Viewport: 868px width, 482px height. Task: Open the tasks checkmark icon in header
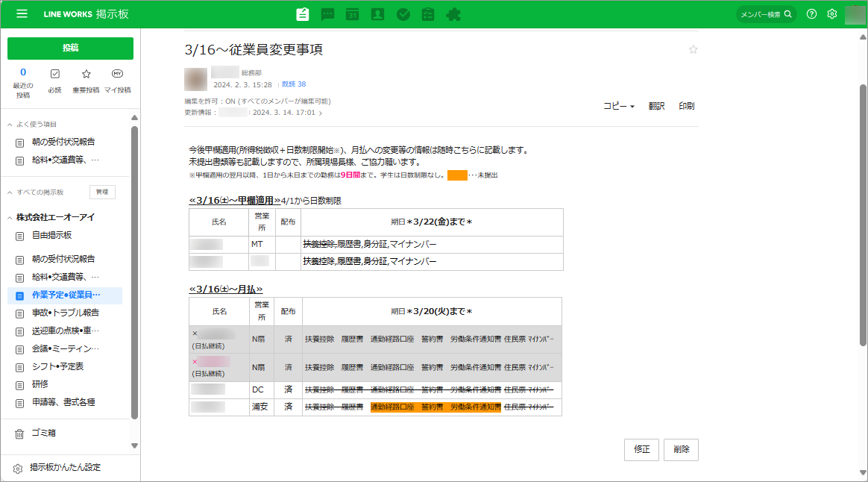pos(403,14)
